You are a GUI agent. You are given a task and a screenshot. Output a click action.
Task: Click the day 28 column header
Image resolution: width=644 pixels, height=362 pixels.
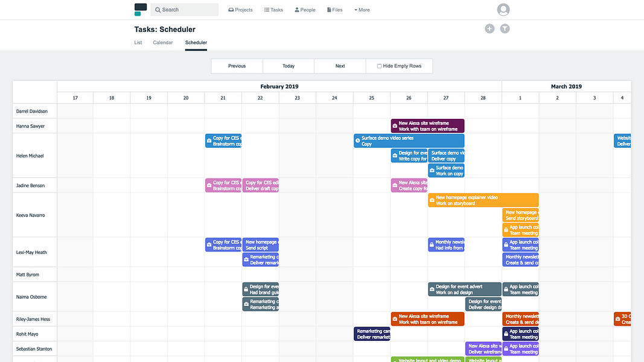pyautogui.click(x=483, y=98)
